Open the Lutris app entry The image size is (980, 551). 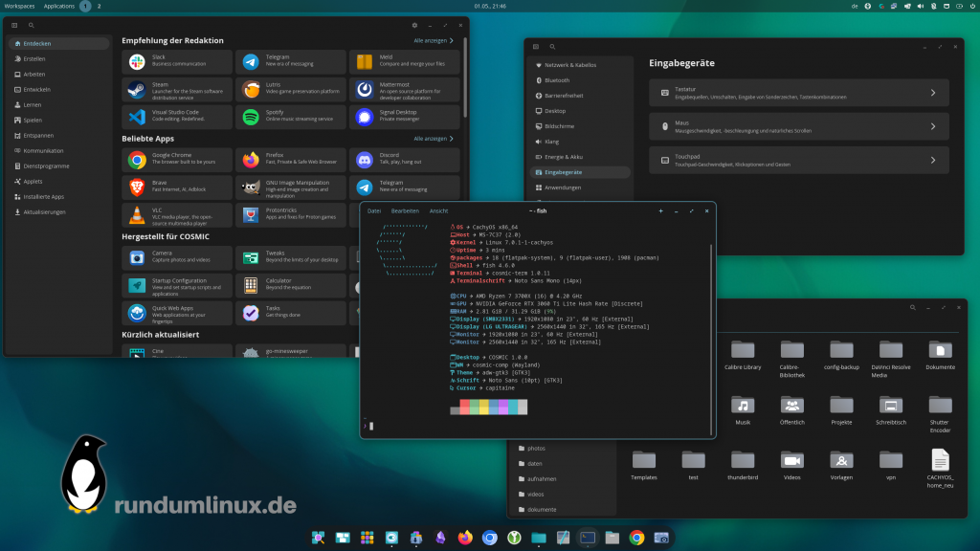(291, 90)
